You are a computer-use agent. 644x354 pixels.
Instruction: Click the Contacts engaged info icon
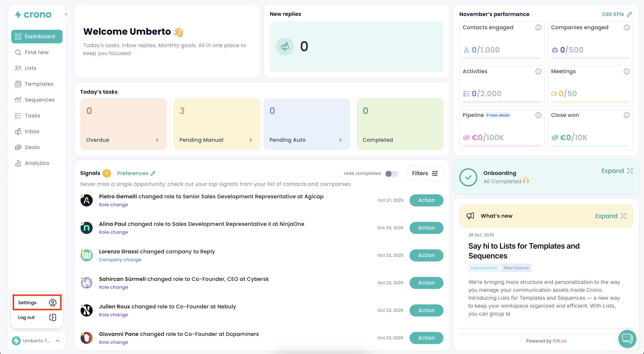(x=538, y=28)
